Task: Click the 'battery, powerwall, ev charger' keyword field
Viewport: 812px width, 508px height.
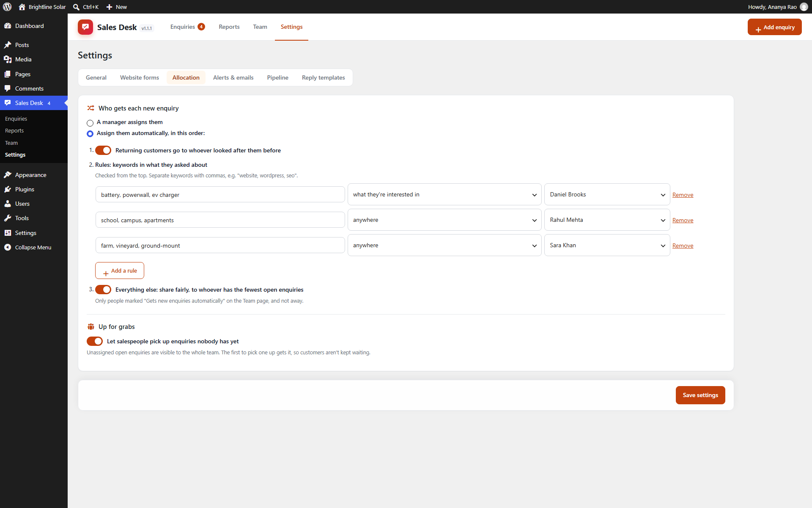Action: (x=220, y=195)
